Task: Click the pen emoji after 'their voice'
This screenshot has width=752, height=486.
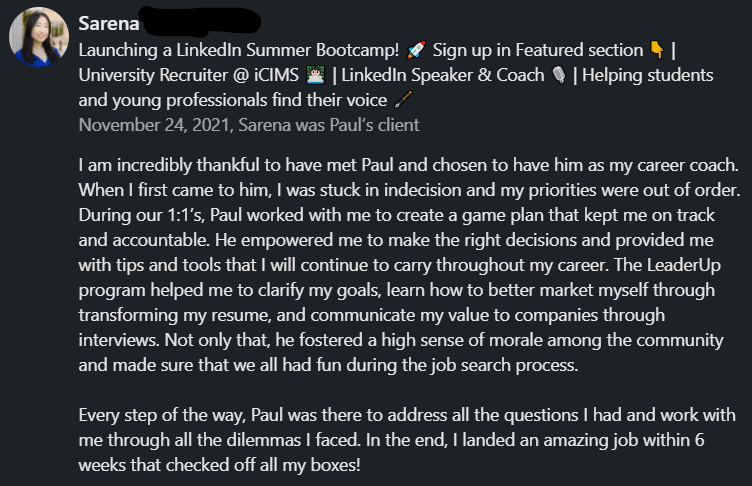Action: click(403, 100)
